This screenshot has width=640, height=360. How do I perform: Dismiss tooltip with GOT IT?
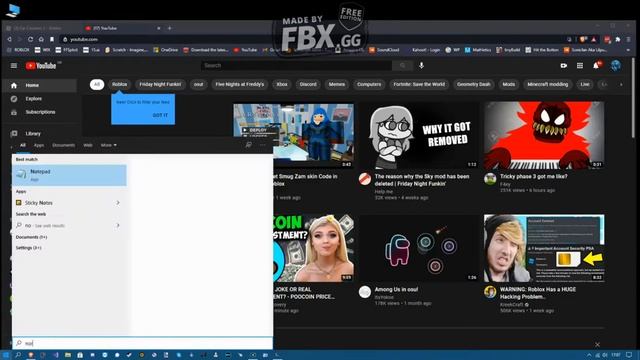pyautogui.click(x=160, y=115)
